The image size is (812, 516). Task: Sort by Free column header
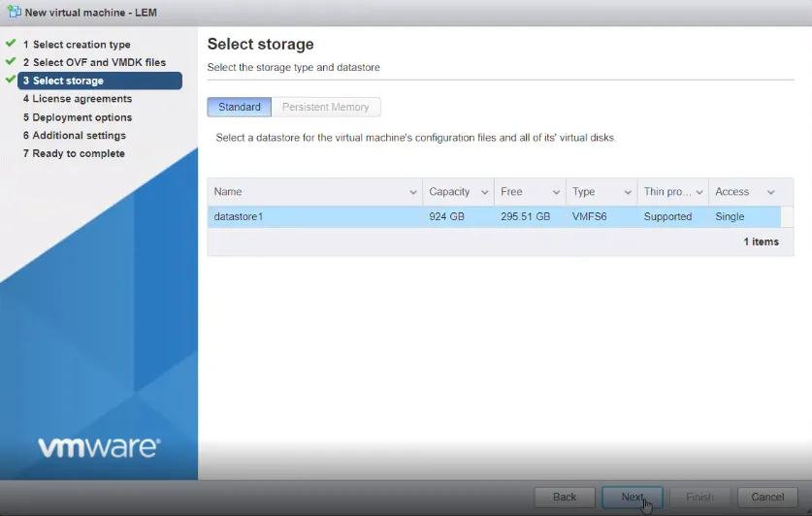511,192
